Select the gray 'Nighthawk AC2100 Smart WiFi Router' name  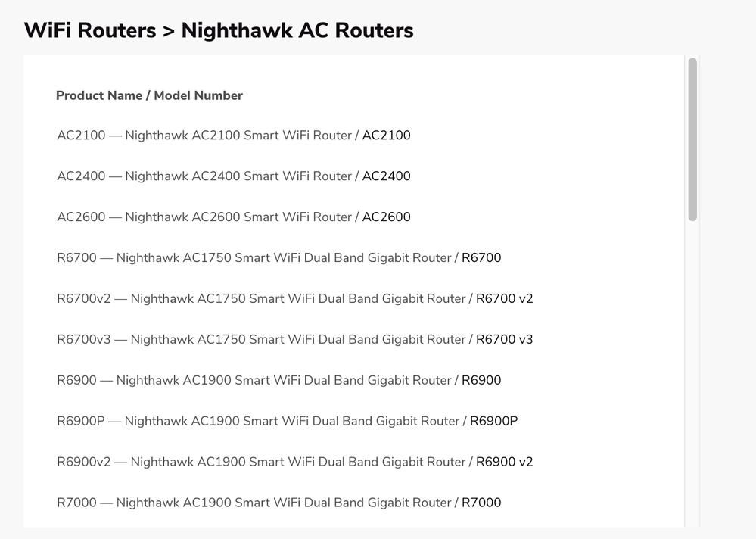click(x=238, y=136)
